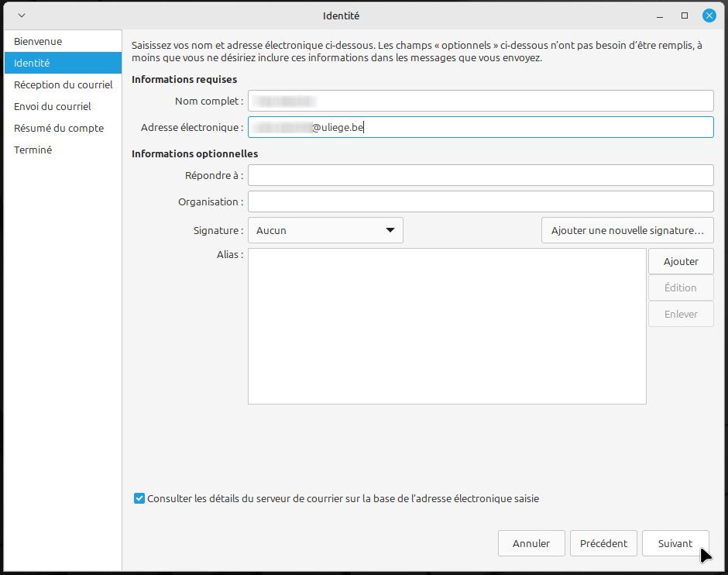728x575 pixels.
Task: Maximize the Identité window
Action: pos(685,15)
